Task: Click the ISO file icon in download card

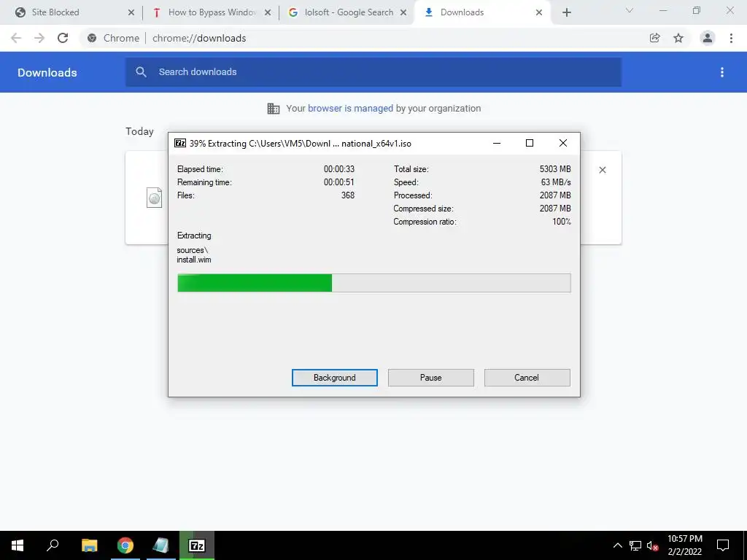Action: coord(154,198)
